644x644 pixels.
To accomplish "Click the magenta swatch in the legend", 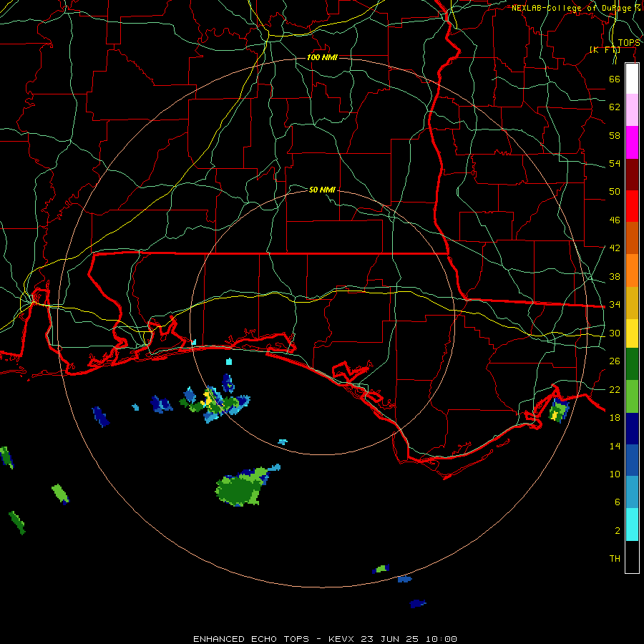I will [632, 142].
